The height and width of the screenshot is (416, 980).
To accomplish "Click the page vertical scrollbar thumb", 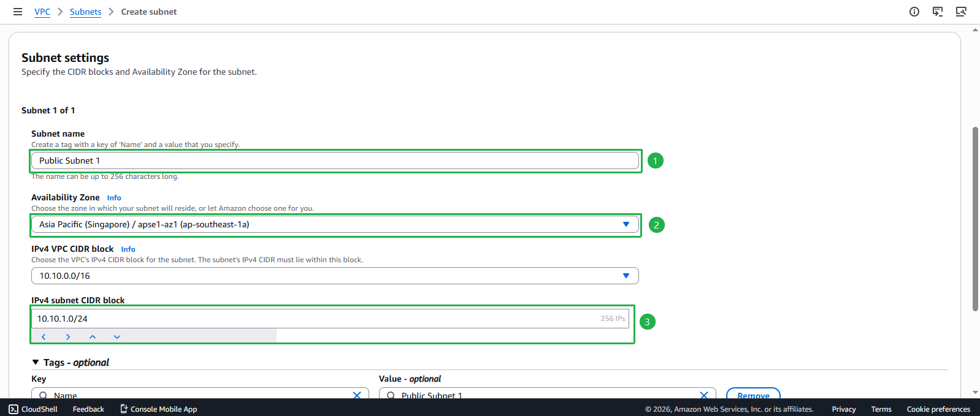I will coord(975,219).
